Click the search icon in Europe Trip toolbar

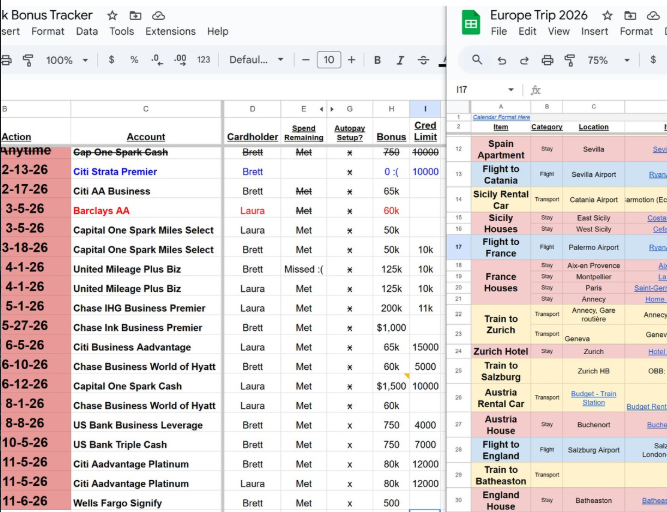coord(477,60)
